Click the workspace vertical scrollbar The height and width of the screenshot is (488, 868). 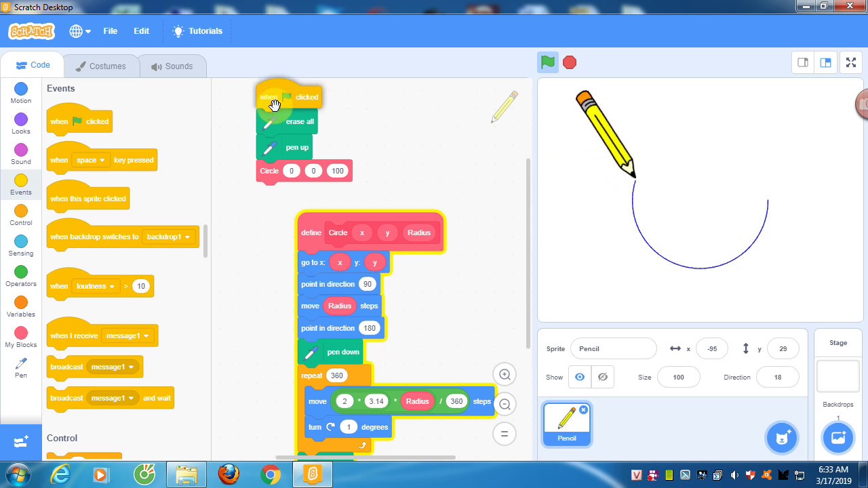pyautogui.click(x=528, y=254)
